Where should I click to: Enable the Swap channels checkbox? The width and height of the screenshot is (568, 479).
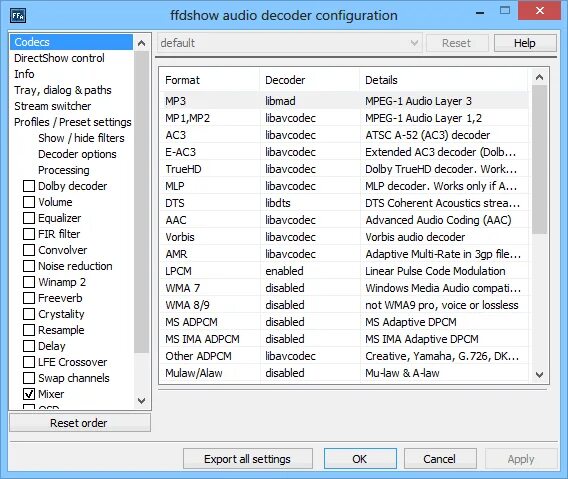29,378
